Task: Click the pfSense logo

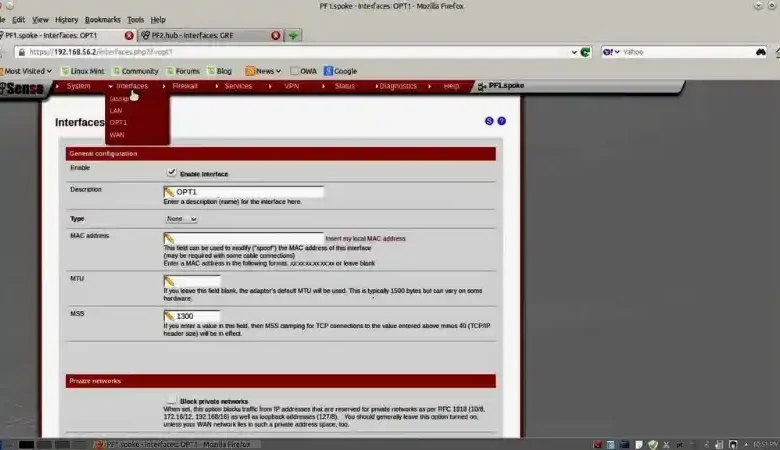Action: [x=22, y=89]
